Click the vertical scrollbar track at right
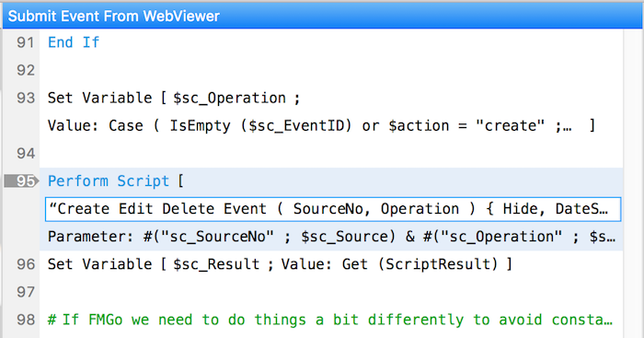Viewport: 644px width, 338px height. [x=633, y=183]
